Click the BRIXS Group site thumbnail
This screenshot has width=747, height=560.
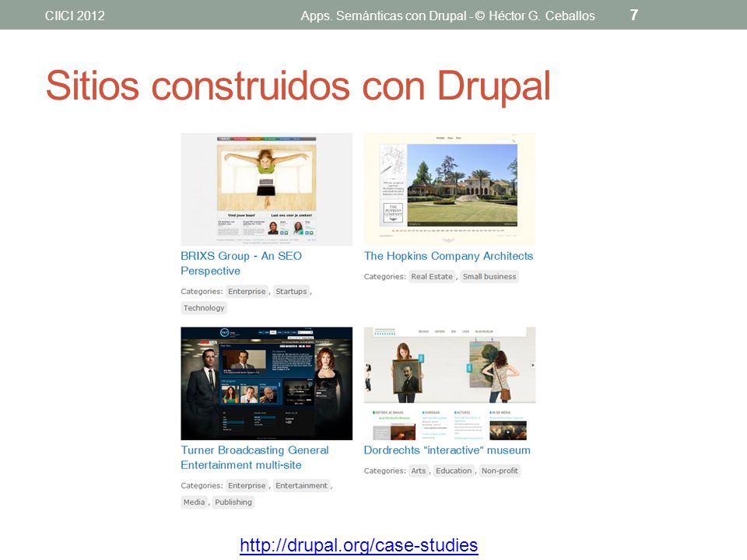pyautogui.click(x=266, y=189)
